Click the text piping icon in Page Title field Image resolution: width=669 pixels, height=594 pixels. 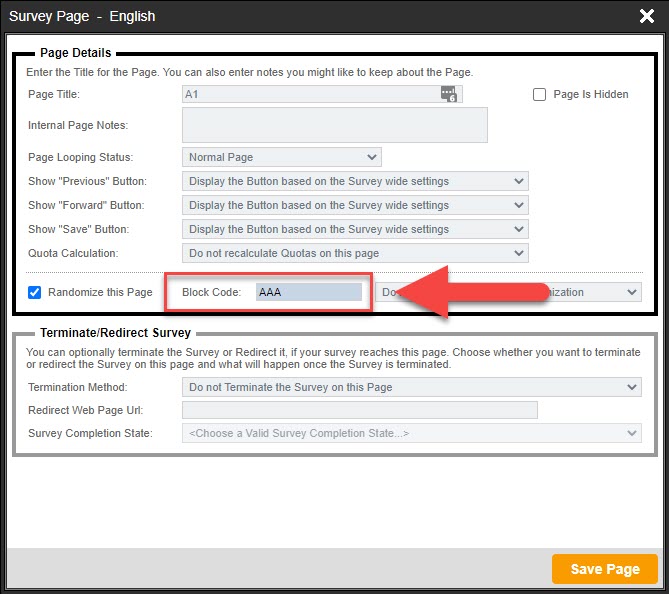coord(448,94)
